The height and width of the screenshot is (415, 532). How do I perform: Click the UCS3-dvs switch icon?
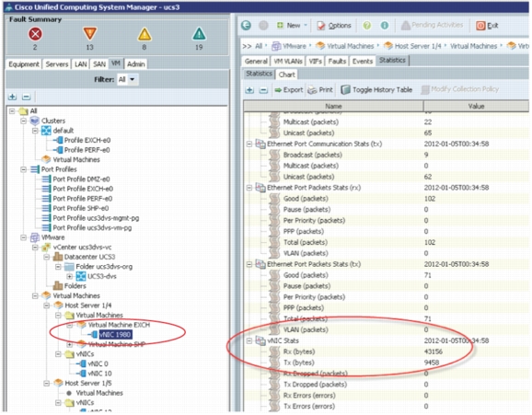81,276
